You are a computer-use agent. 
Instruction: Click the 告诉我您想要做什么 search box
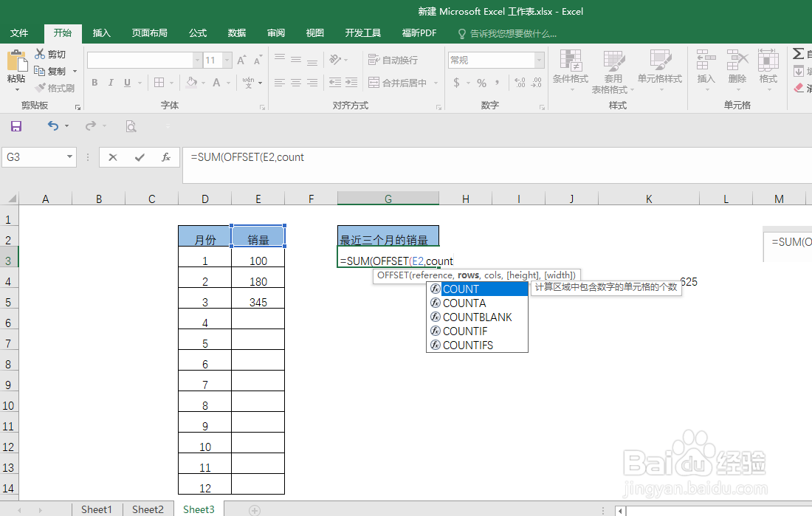(x=508, y=34)
